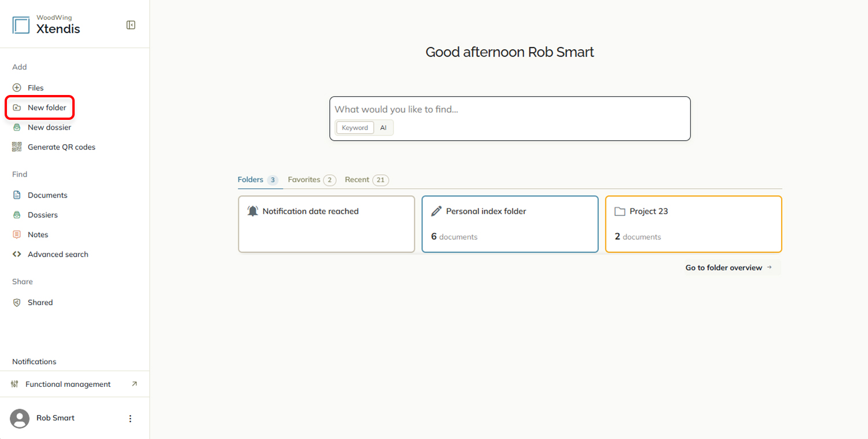Open the Project 23 folder card
Image resolution: width=868 pixels, height=439 pixels.
[x=694, y=224]
